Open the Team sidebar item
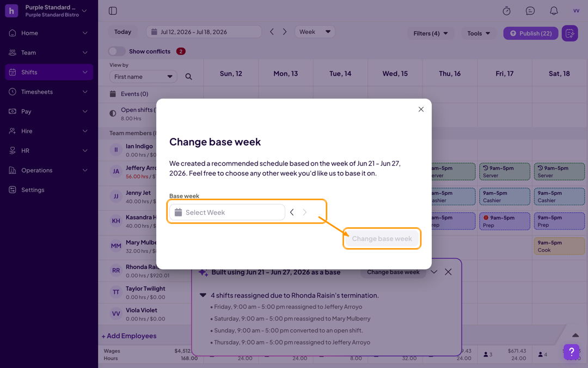This screenshot has height=368, width=588. (x=49, y=52)
